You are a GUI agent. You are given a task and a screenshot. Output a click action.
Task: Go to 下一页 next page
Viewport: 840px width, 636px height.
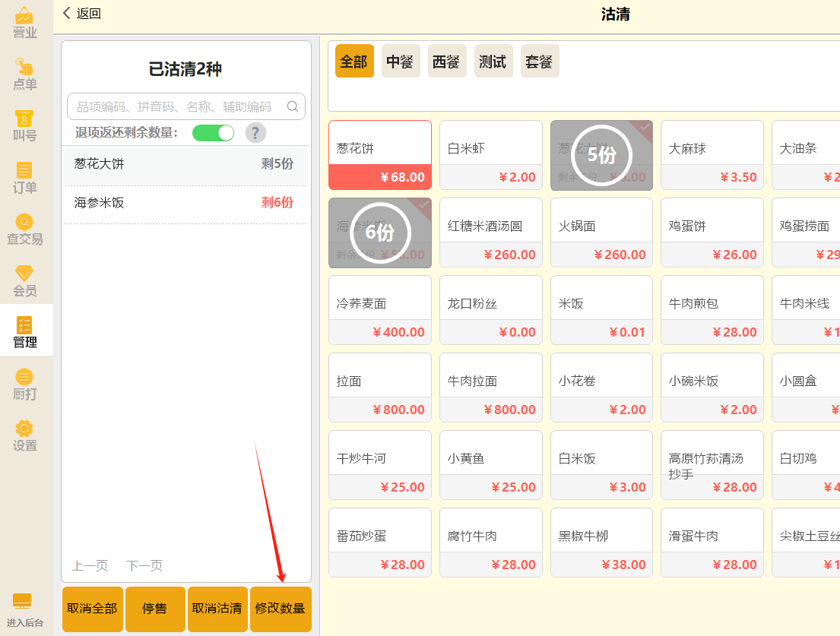coord(144,566)
